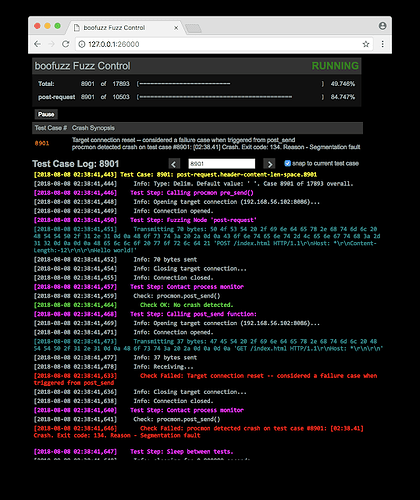
Task: Open the Chrome three-dot menu
Action: [x=382, y=44]
